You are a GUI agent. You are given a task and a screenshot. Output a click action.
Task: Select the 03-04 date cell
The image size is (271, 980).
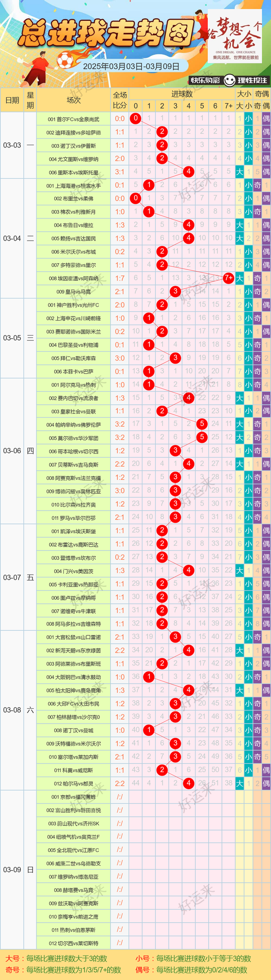coord(12,238)
